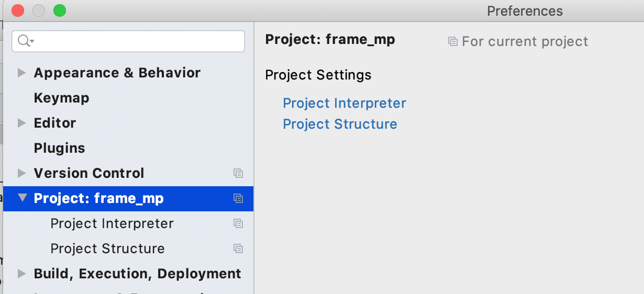The image size is (644, 294).
Task: Expand the Editor settings section
Action: tap(21, 123)
